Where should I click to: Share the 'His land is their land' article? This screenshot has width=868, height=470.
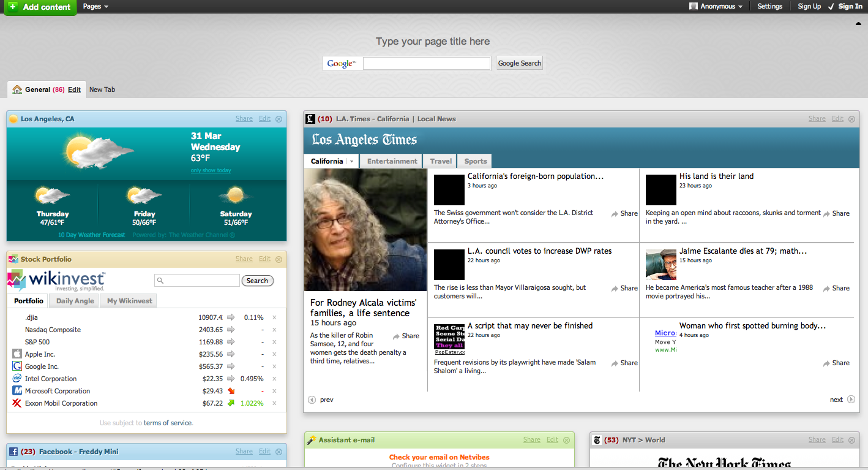pyautogui.click(x=836, y=213)
